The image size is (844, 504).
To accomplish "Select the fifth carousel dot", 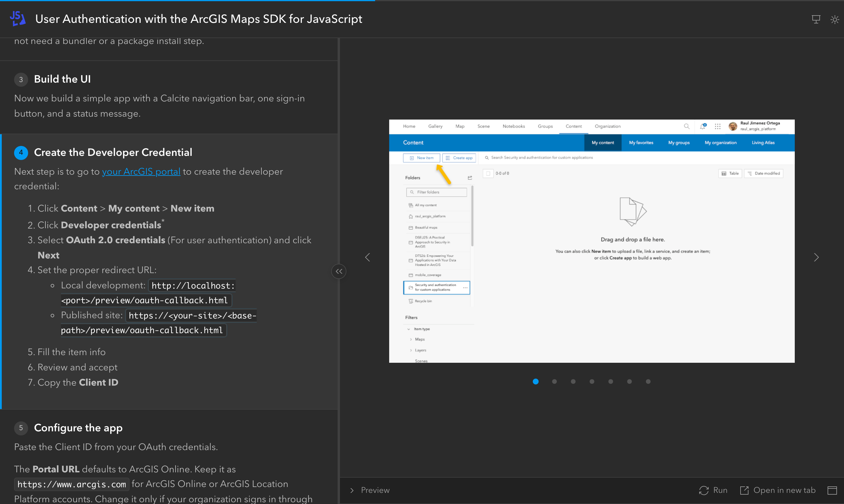I will coord(611,382).
